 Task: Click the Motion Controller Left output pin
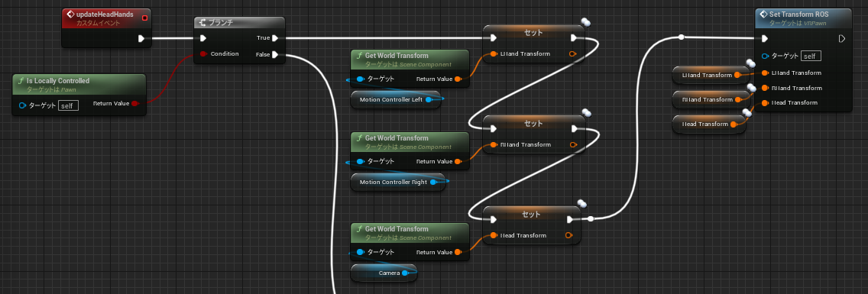pos(429,100)
